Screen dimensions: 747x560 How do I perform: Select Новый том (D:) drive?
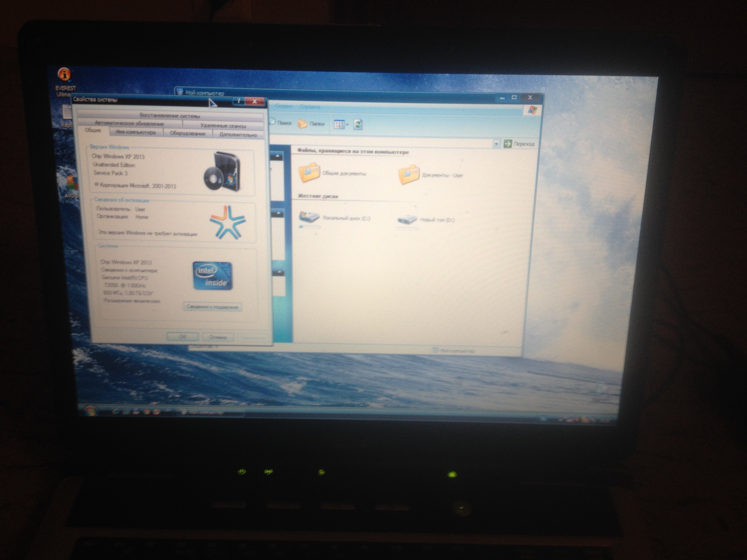(407, 220)
